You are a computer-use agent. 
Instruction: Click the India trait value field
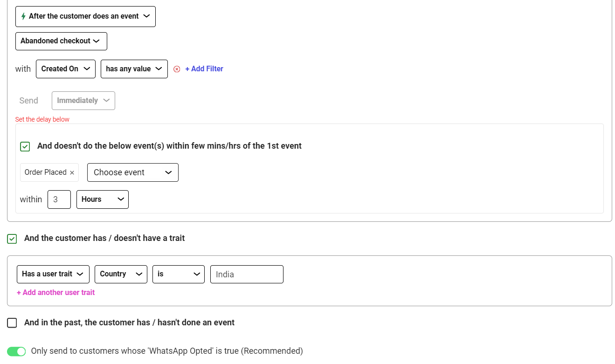(247, 274)
